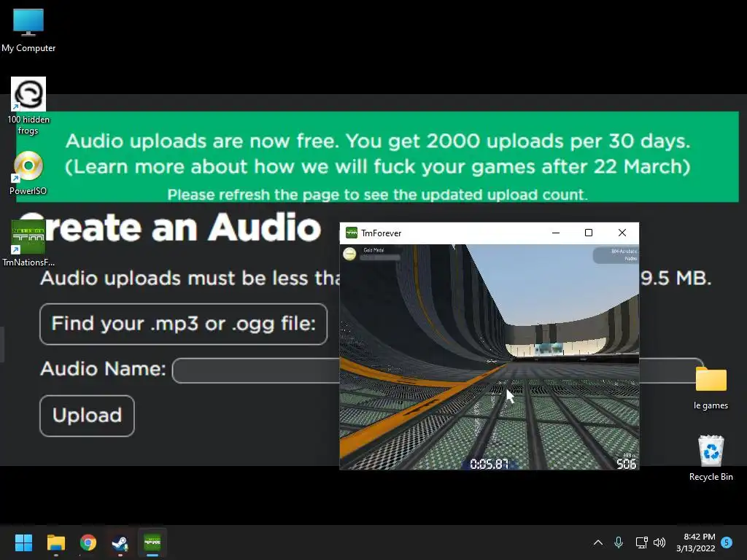The height and width of the screenshot is (560, 747).
Task: Click the TmForever window title icon
Action: pyautogui.click(x=352, y=233)
